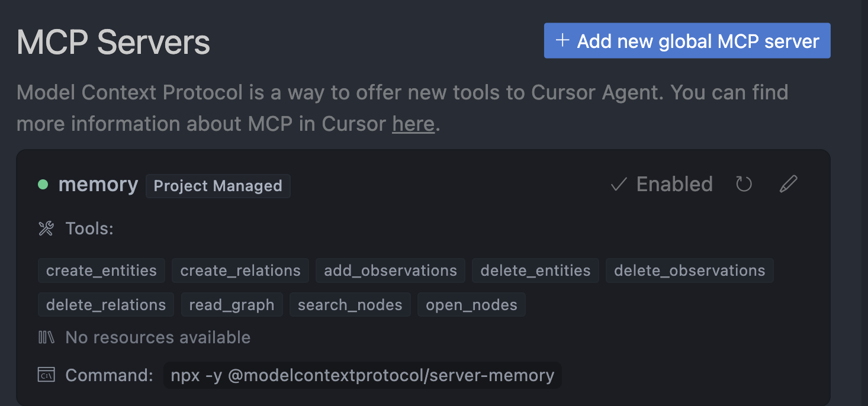Image resolution: width=868 pixels, height=406 pixels.
Task: Select the read_graph tool chip
Action: [232, 305]
